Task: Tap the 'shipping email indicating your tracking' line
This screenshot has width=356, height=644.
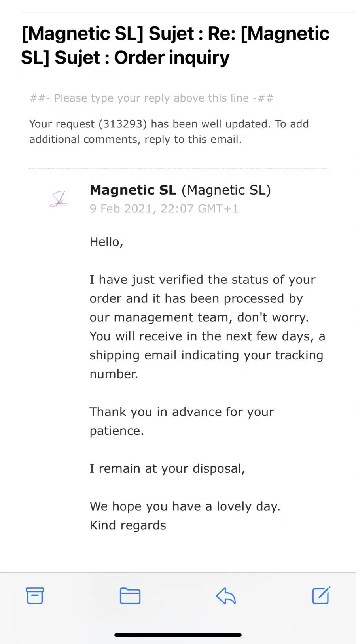Action: [206, 355]
